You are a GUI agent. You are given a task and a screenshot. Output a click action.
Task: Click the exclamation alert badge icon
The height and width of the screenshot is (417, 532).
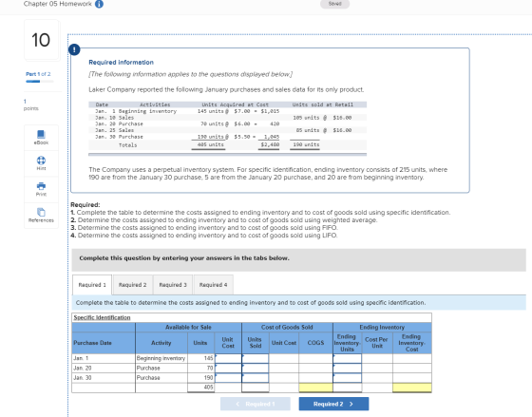[74, 49]
